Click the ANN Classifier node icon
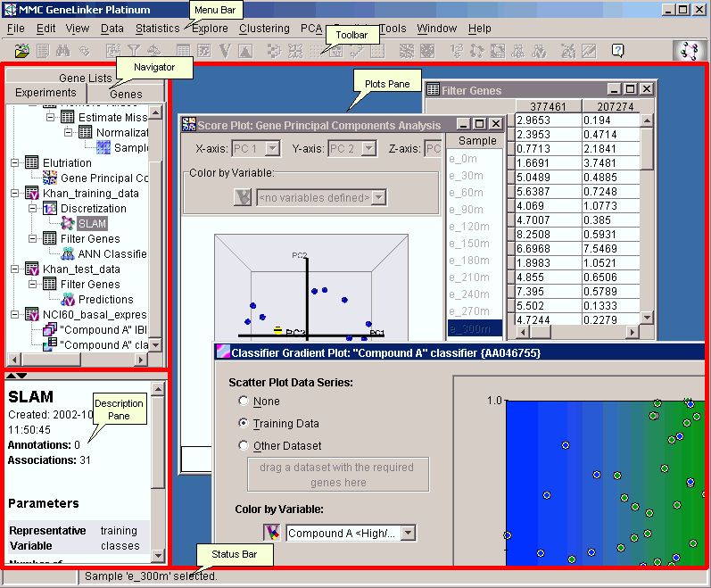Screen dimensions: 711x588 click(x=68, y=253)
